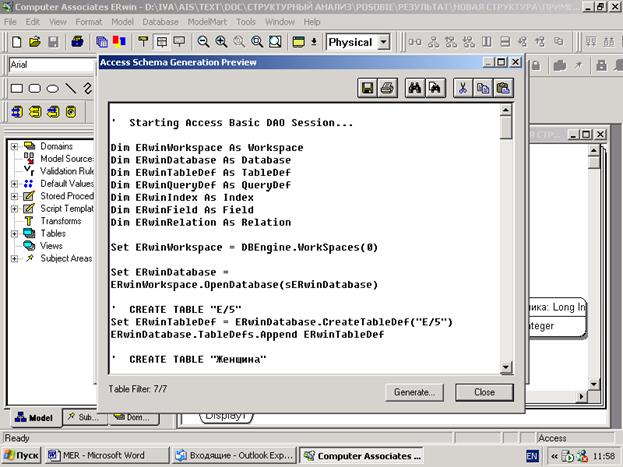Open the Physical model type dropdown
The width and height of the screenshot is (623, 467).
(x=384, y=42)
